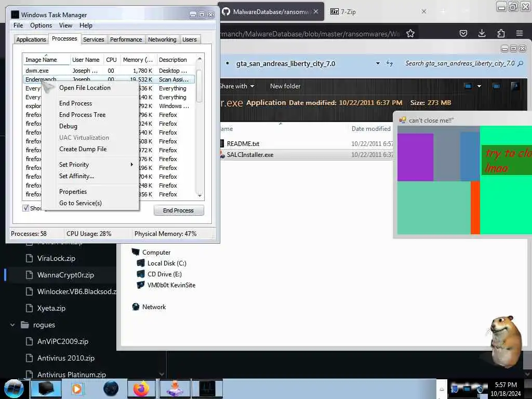The image size is (532, 399).
Task: Open Explorer view options dropdown arrow
Action: click(479, 86)
